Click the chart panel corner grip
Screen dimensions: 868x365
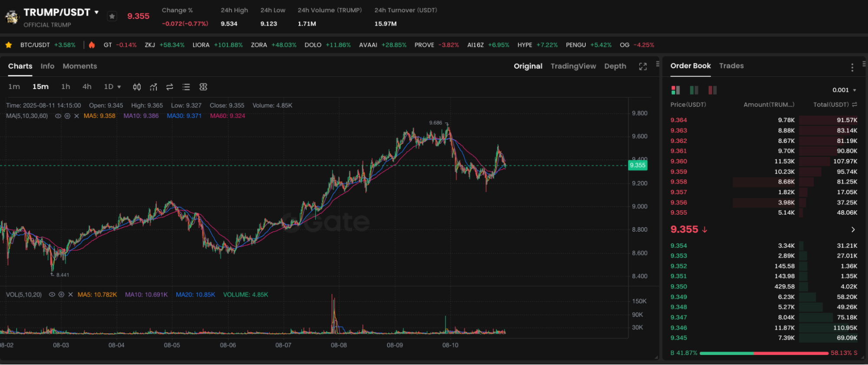tap(656, 357)
